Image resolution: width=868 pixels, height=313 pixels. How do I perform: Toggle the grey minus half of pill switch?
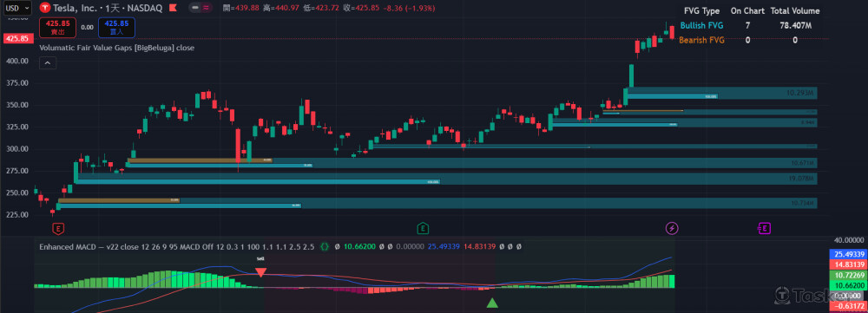[195, 9]
